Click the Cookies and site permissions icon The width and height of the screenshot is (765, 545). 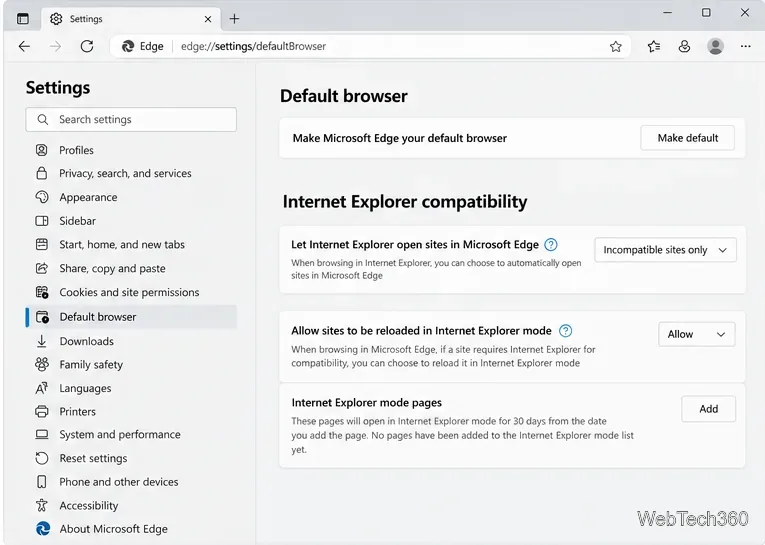pyautogui.click(x=41, y=292)
